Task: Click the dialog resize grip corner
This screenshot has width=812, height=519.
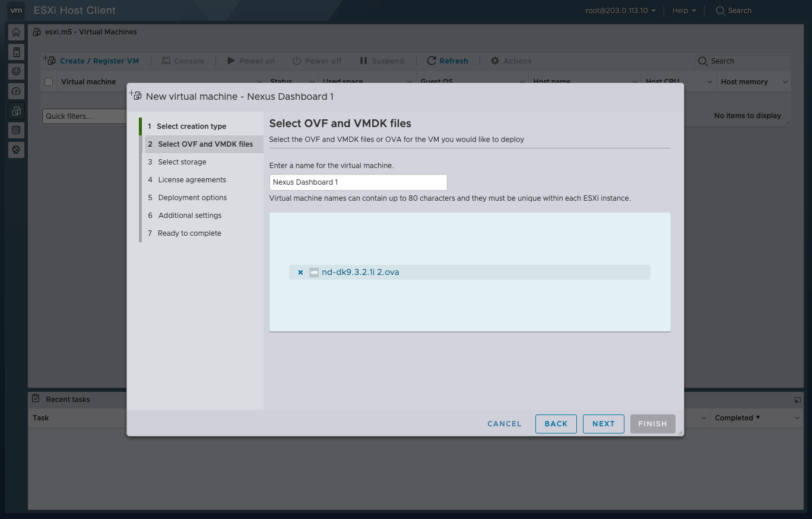Action: pos(680,432)
